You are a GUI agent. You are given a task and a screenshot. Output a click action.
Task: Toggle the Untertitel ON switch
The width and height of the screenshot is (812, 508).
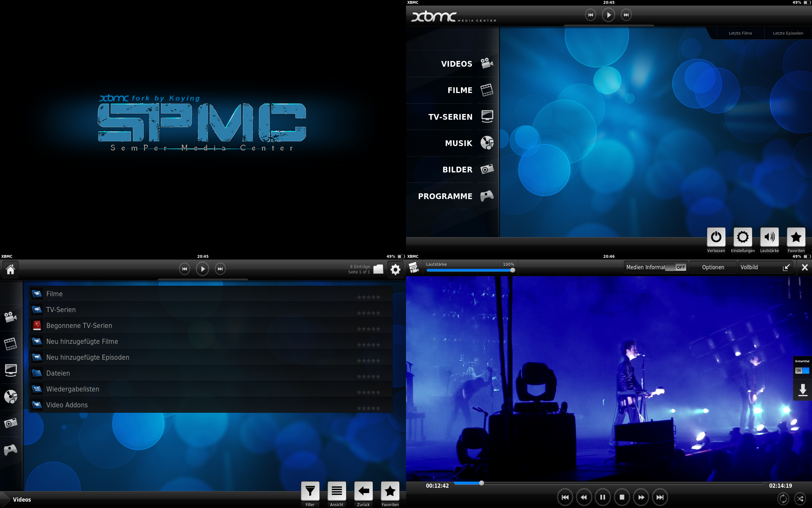coord(802,371)
